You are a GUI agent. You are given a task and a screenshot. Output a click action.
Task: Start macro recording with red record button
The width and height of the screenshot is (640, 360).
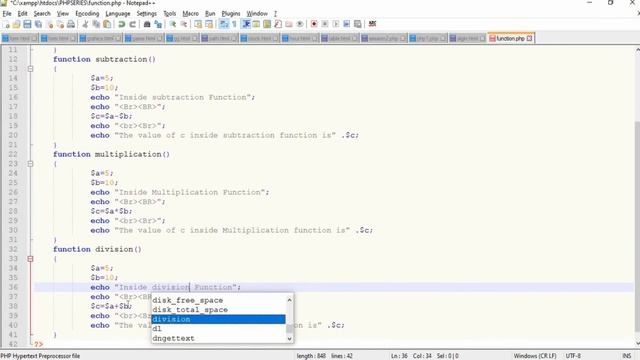point(314,24)
